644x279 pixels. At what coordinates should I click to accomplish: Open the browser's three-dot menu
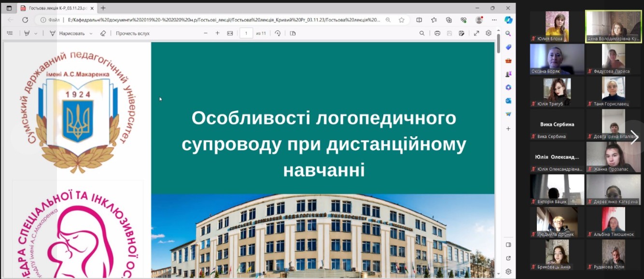[x=494, y=20]
